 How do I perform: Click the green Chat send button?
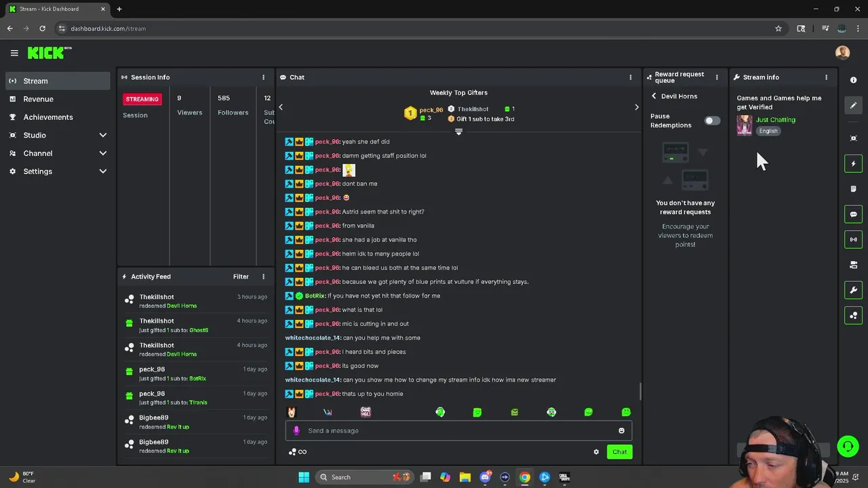[619, 452]
